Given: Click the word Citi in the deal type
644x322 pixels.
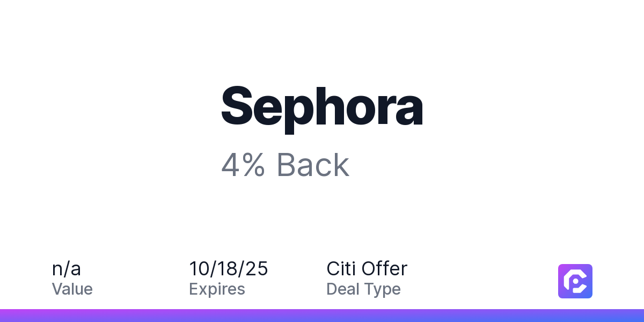Looking at the screenshot, I should coord(341,268).
